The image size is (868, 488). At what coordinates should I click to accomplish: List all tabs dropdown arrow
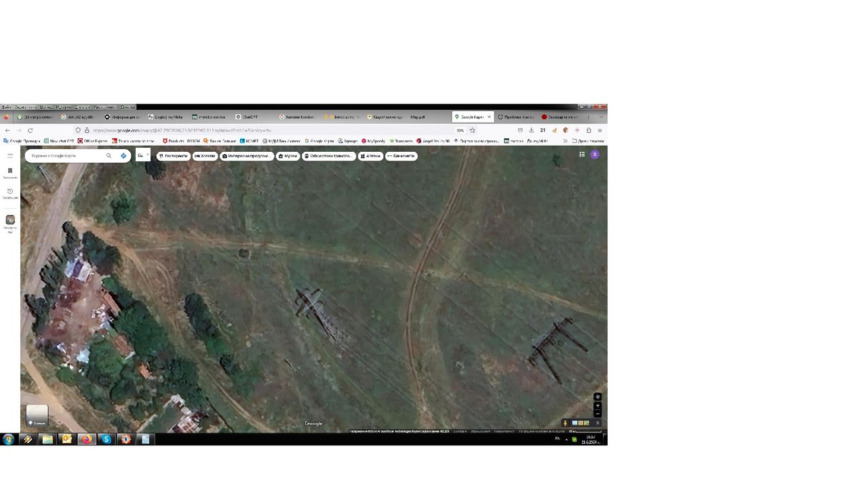click(600, 117)
